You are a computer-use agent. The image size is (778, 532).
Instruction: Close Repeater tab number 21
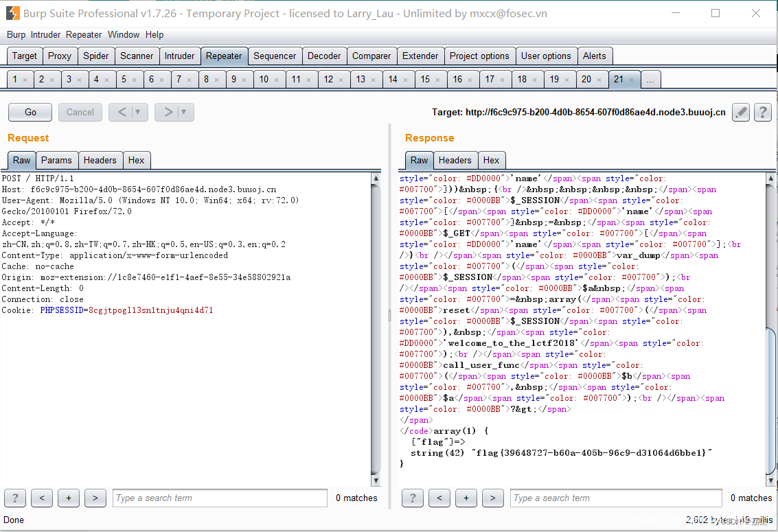tap(631, 80)
